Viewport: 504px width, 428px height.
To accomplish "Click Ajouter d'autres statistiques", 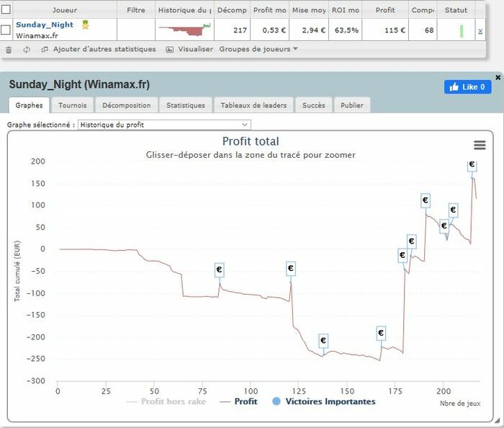I will 104,50.
